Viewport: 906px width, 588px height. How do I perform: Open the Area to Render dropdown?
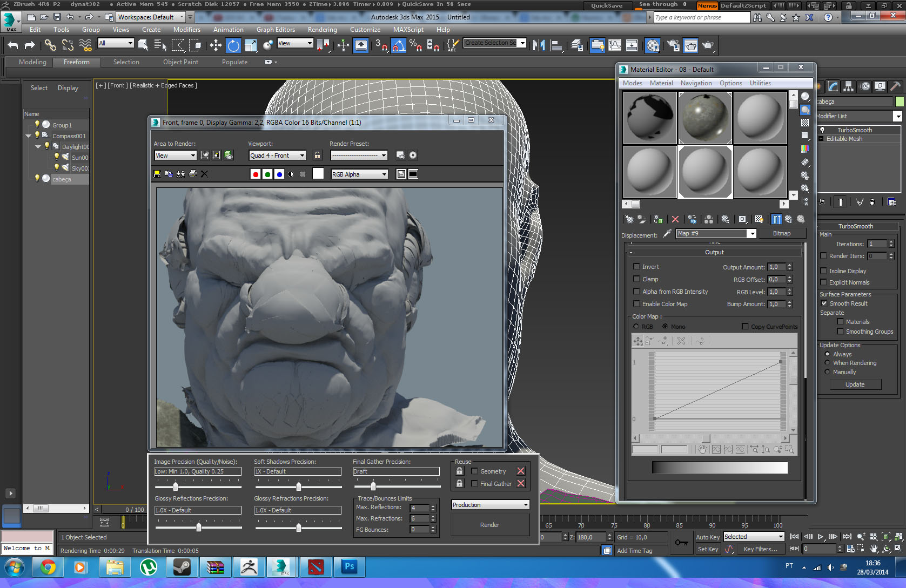[175, 156]
